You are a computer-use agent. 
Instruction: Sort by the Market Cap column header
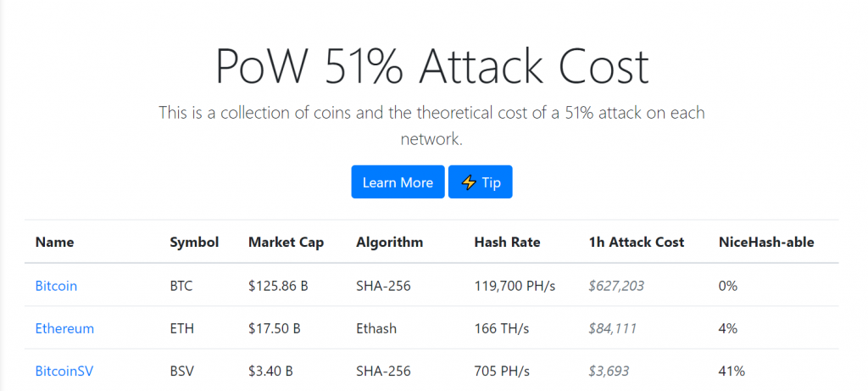tap(286, 242)
